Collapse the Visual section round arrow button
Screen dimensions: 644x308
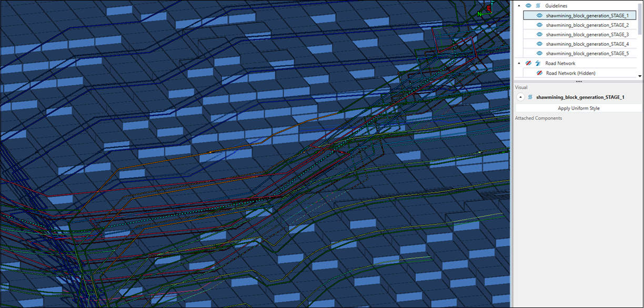point(520,97)
